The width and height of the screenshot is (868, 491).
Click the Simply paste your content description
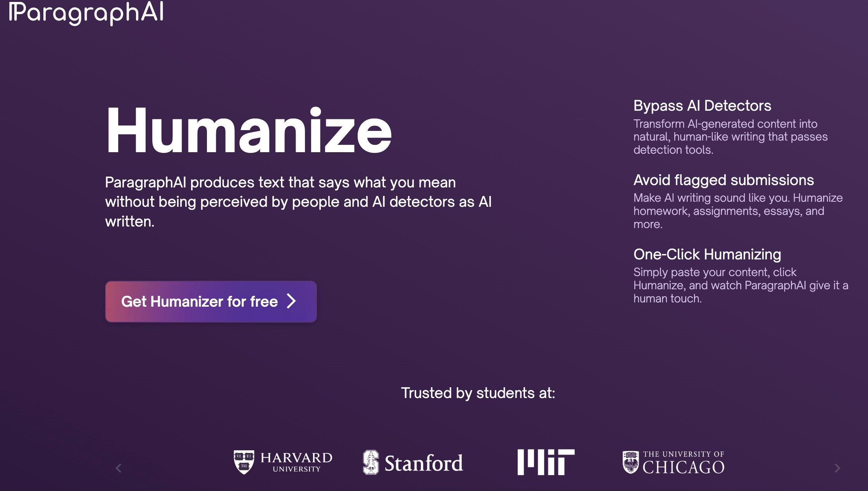point(741,285)
